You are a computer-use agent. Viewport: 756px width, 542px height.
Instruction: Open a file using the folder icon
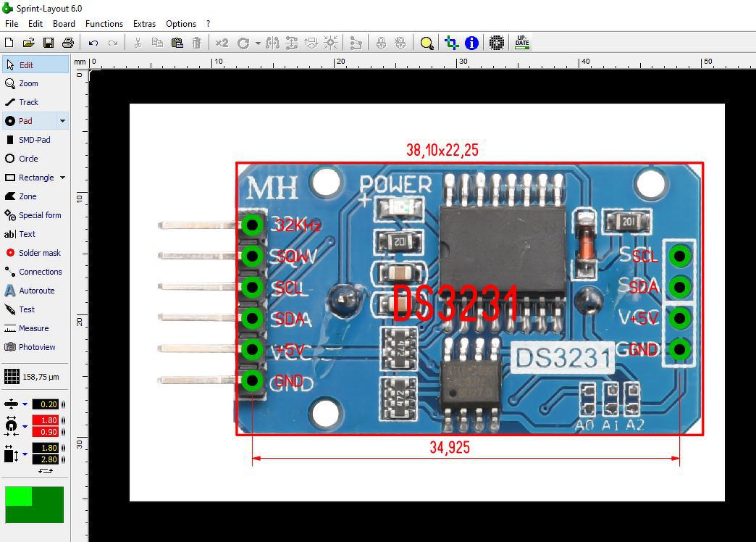(28, 43)
